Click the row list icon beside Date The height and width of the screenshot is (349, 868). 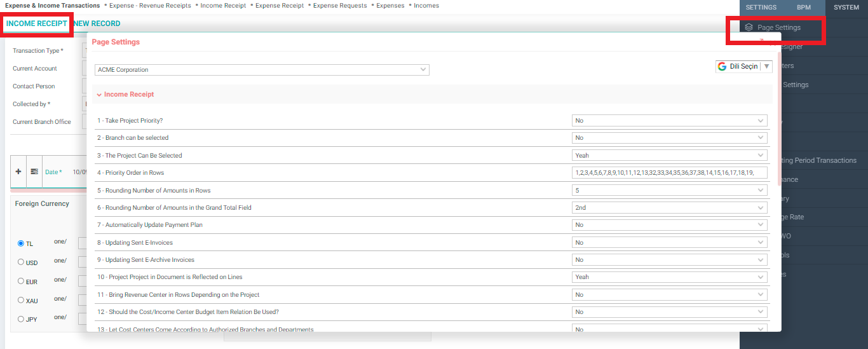pos(34,172)
